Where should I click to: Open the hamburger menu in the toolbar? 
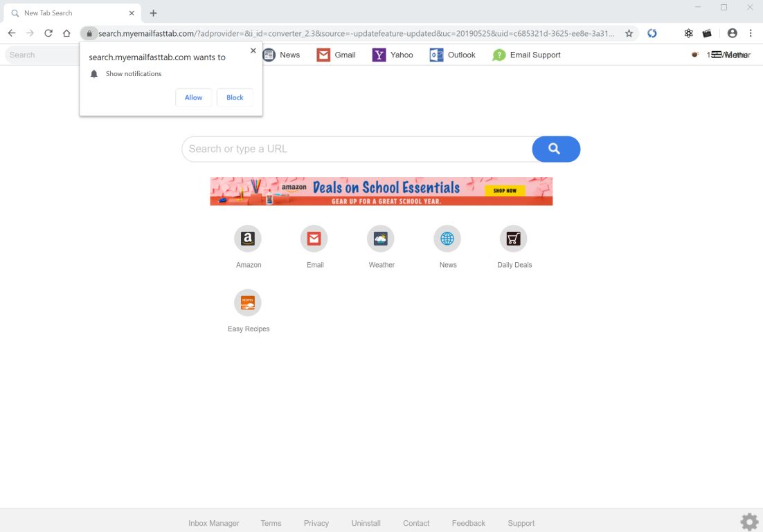coord(717,55)
